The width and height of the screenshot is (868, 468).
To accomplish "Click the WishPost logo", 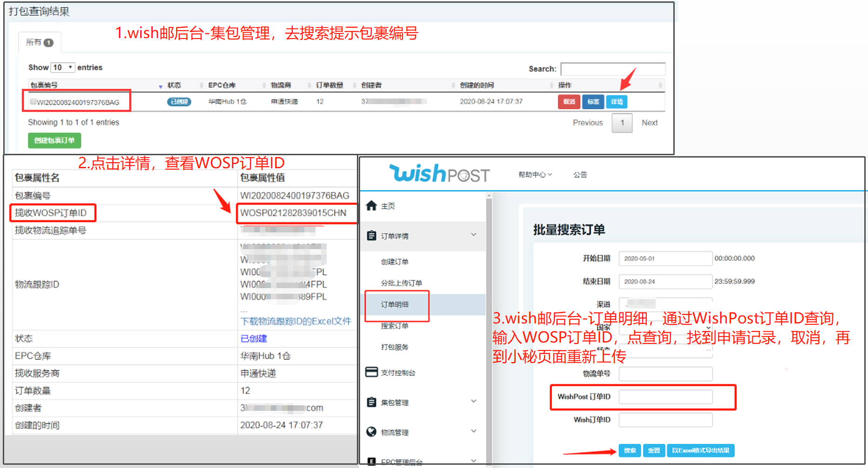I will click(x=439, y=173).
